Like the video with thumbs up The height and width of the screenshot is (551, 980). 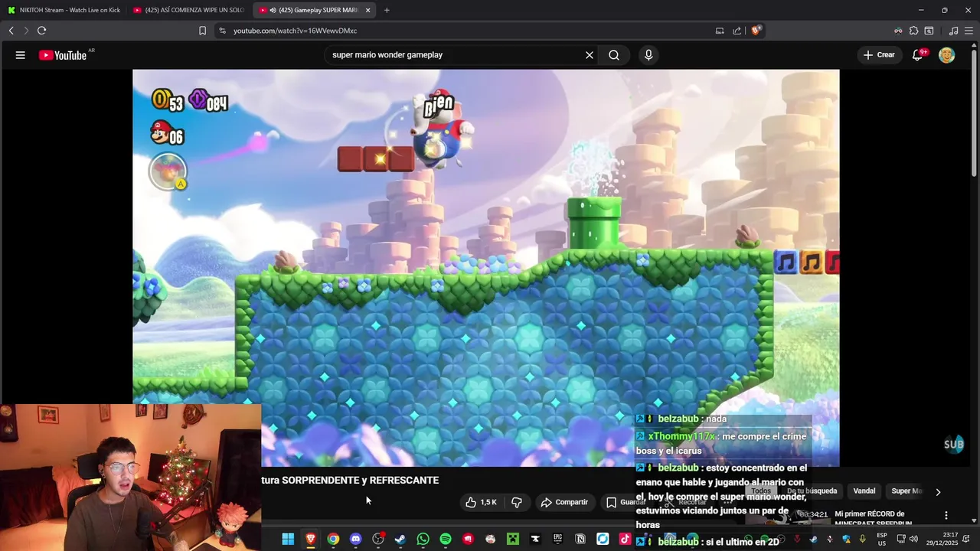tap(481, 502)
